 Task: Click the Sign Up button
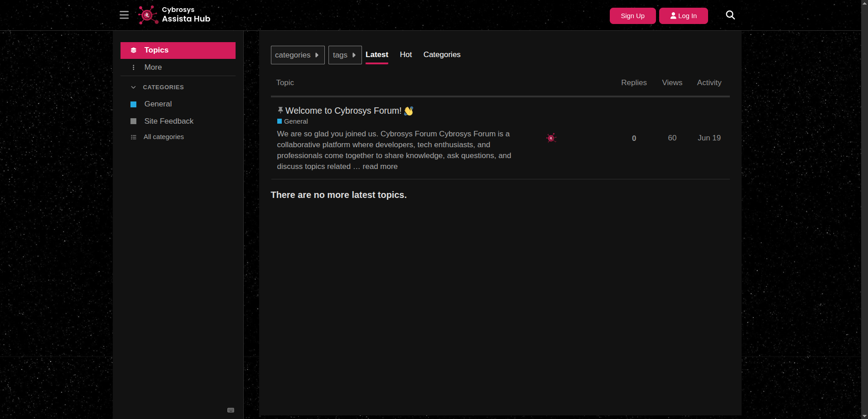click(x=632, y=15)
